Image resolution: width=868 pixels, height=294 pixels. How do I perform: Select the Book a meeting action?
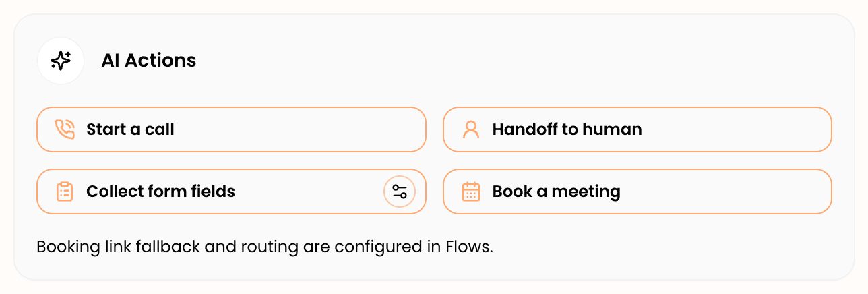coord(638,192)
